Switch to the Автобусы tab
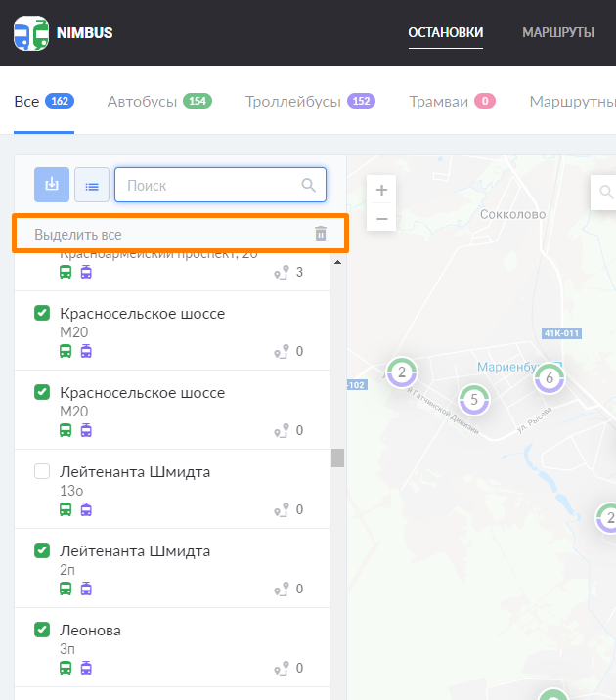The width and height of the screenshot is (616, 700). pyautogui.click(x=159, y=101)
